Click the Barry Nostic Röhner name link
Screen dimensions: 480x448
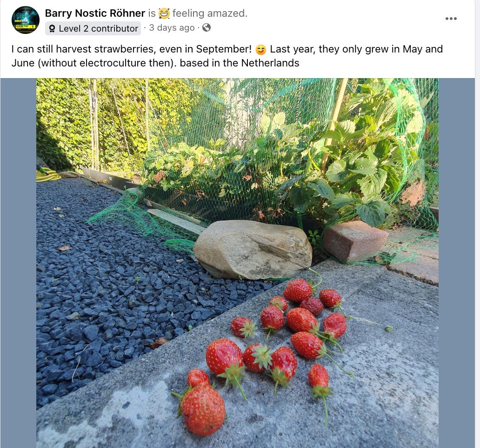[x=95, y=13]
